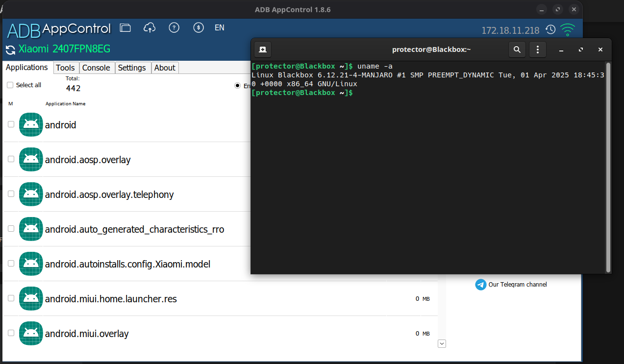This screenshot has width=624, height=364.
Task: Open the Settings tab
Action: (132, 68)
